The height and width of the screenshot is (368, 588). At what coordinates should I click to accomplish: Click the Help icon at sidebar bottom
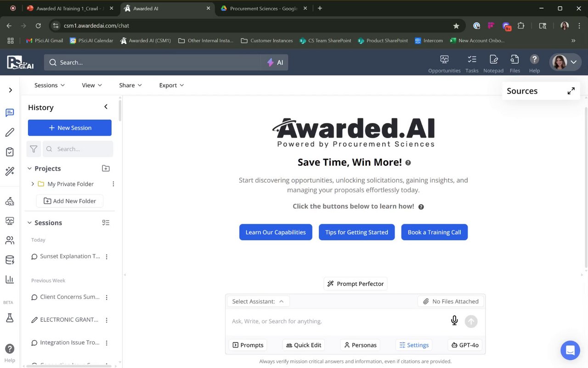pyautogui.click(x=10, y=352)
